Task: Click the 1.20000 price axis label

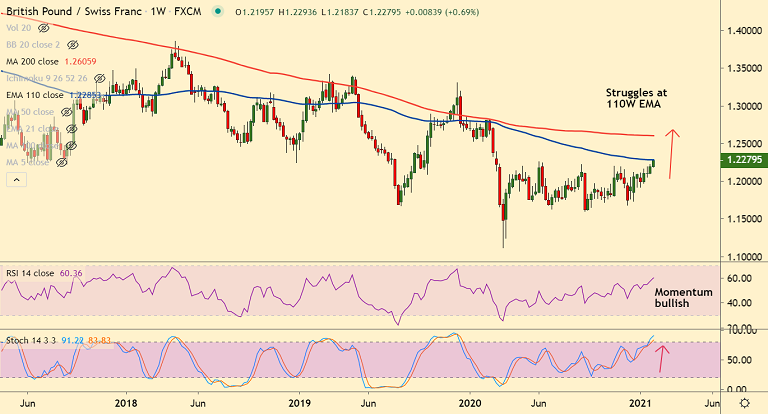Action: pyautogui.click(x=744, y=181)
